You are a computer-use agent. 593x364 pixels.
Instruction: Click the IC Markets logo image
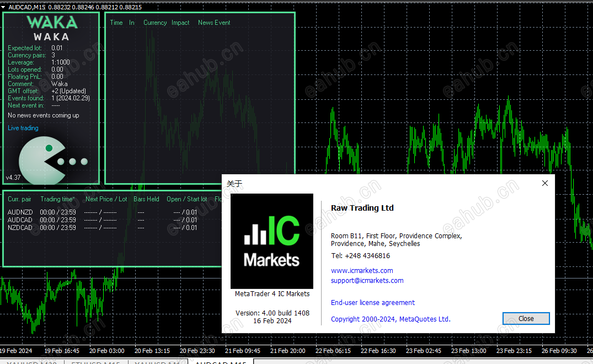(272, 241)
